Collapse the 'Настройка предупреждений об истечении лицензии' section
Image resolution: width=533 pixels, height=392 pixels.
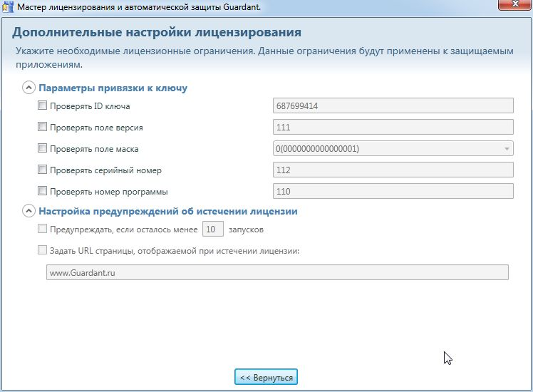click(x=29, y=212)
